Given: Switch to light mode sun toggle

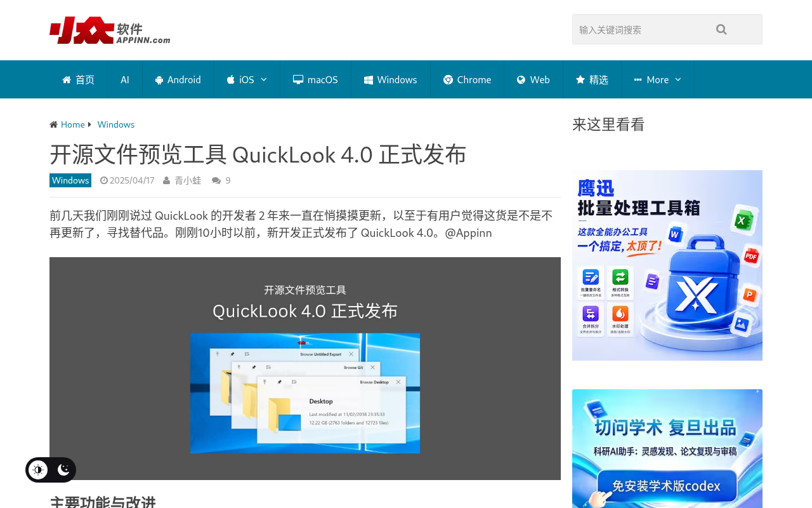Looking at the screenshot, I should 38,470.
